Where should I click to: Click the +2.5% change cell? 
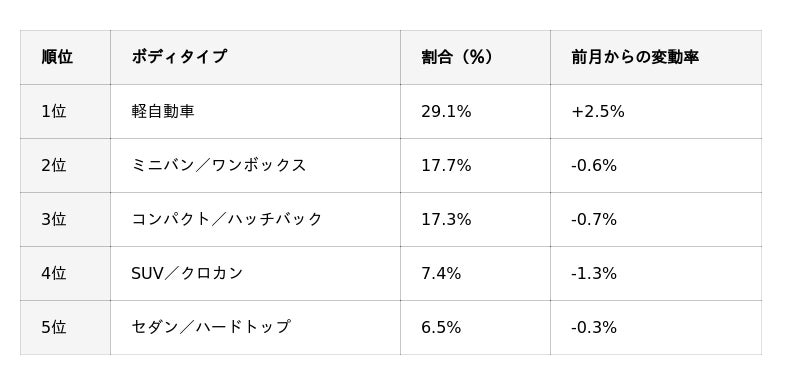pyautogui.click(x=656, y=111)
